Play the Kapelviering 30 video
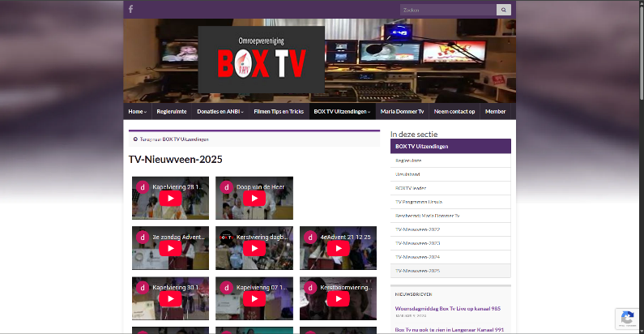The height and width of the screenshot is (334, 644). point(170,298)
